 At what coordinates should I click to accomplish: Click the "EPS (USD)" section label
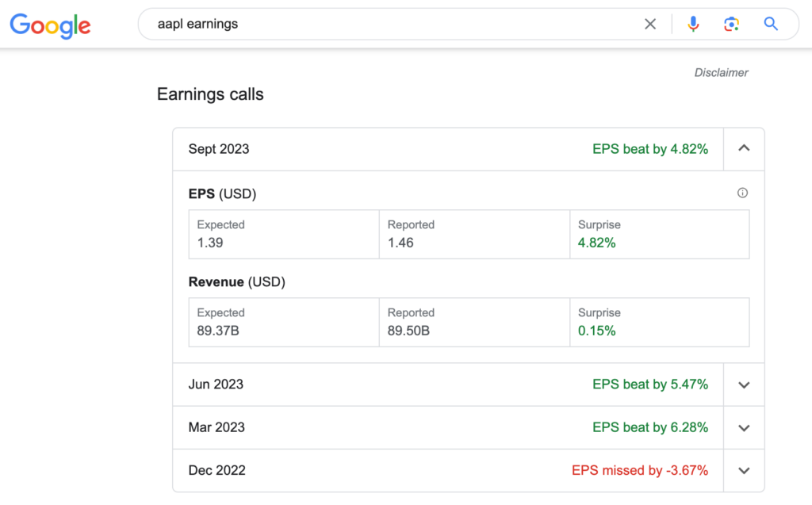pyautogui.click(x=222, y=193)
